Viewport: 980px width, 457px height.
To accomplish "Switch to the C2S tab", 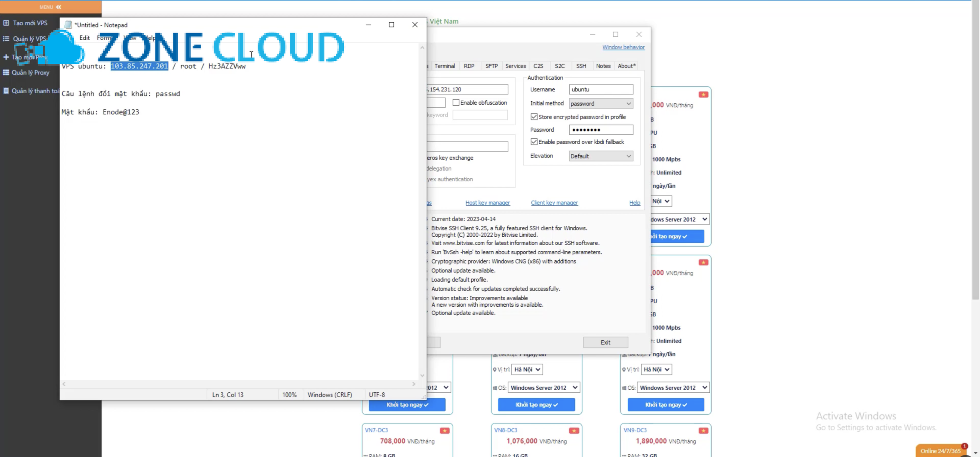I will pyautogui.click(x=538, y=66).
